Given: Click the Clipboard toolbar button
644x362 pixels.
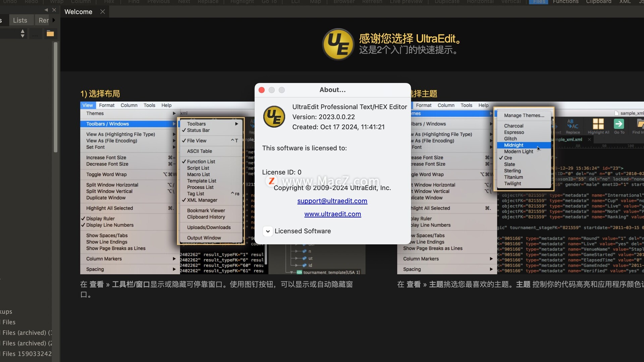Looking at the screenshot, I should tap(598, 2).
